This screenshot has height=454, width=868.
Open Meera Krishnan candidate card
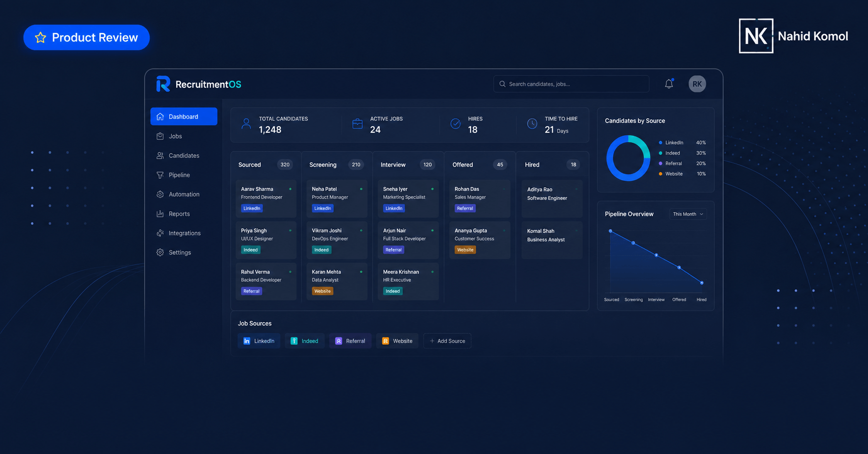point(408,281)
